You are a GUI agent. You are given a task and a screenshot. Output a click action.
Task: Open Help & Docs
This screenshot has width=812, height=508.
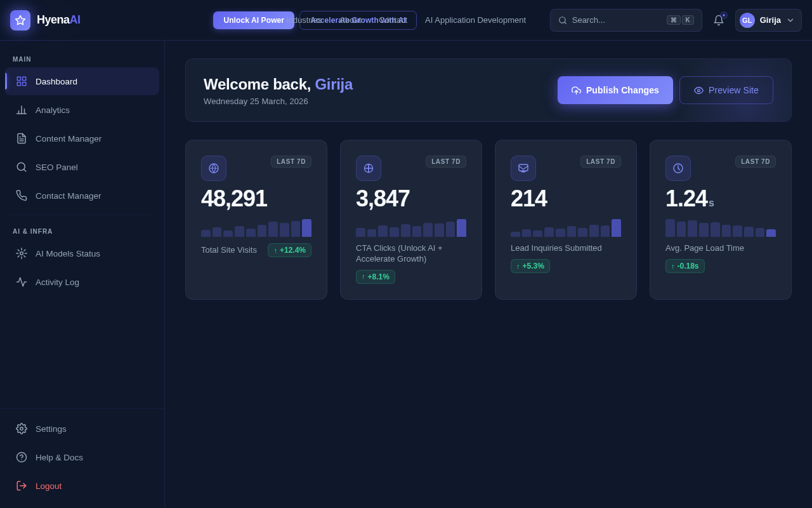point(59,457)
